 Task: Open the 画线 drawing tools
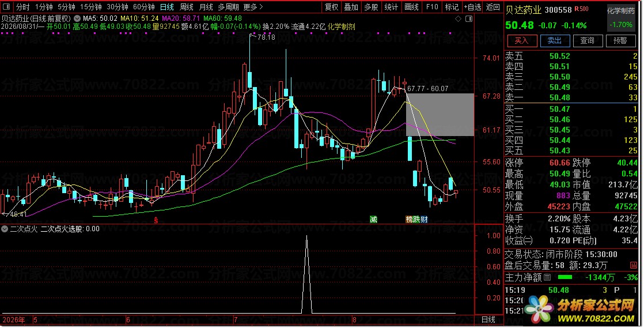pos(411,7)
